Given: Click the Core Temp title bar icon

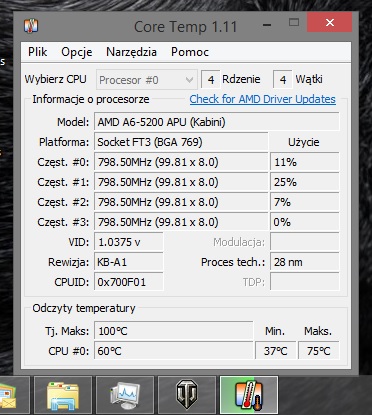Looking at the screenshot, I should tap(31, 26).
